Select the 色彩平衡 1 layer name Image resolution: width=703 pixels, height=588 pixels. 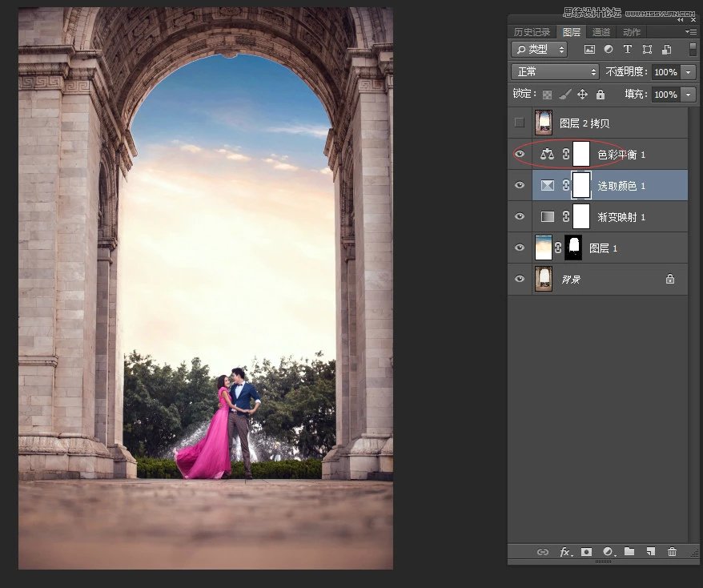coord(621,155)
